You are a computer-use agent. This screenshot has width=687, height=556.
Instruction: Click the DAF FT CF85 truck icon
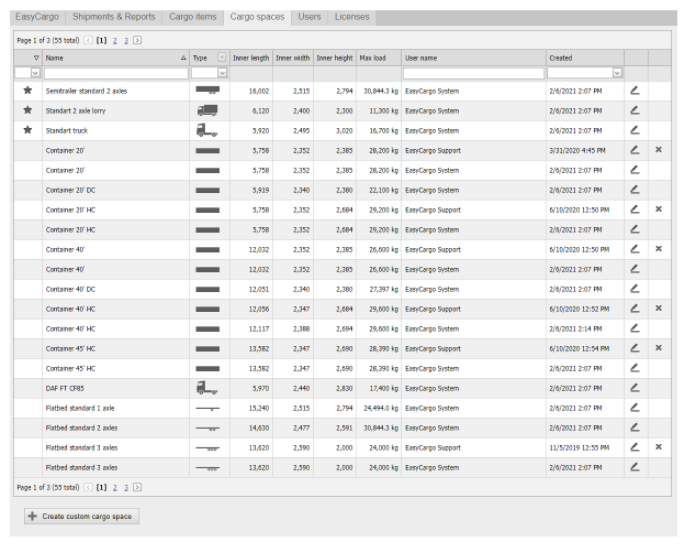click(207, 388)
